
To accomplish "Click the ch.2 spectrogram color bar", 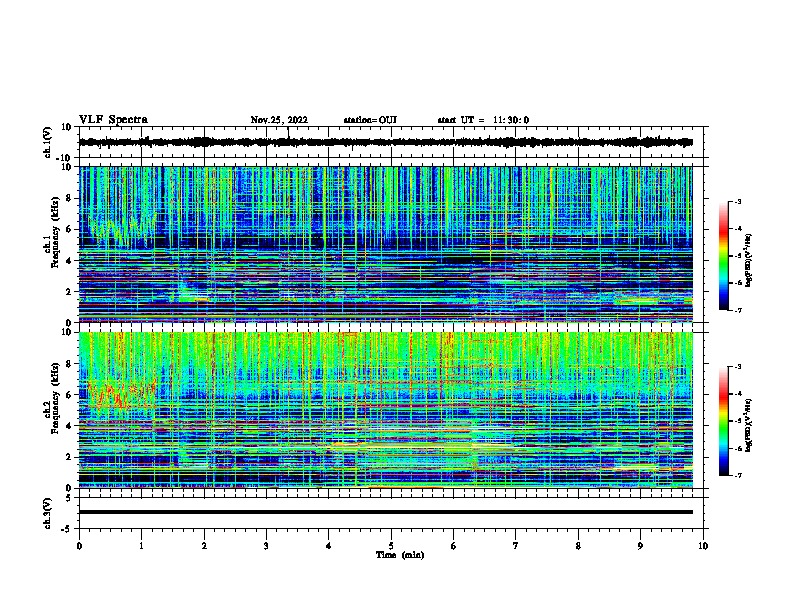I will pyautogui.click(x=724, y=421).
